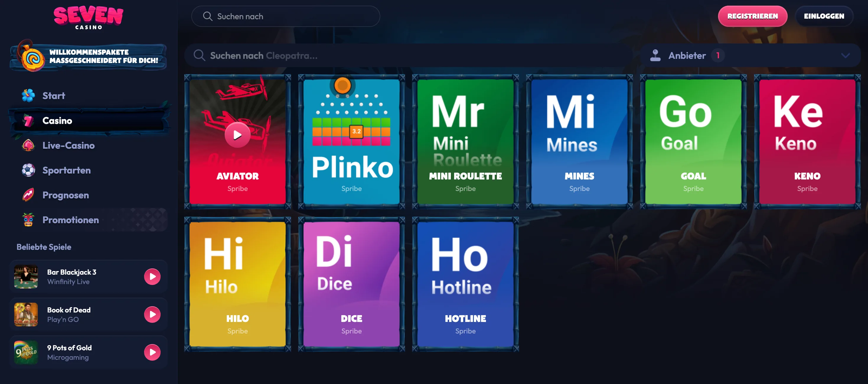Click the Bar Blackjack 3 title
This screenshot has height=384, width=868.
[72, 272]
